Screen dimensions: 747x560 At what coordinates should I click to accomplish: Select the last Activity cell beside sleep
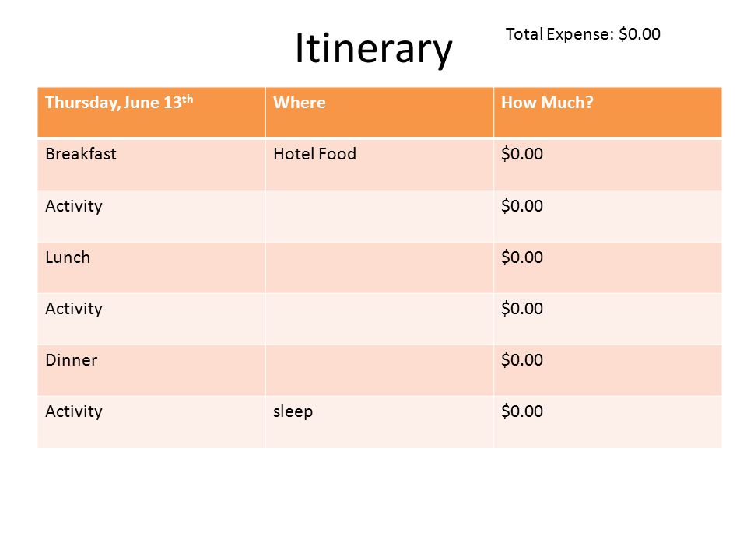(152, 422)
